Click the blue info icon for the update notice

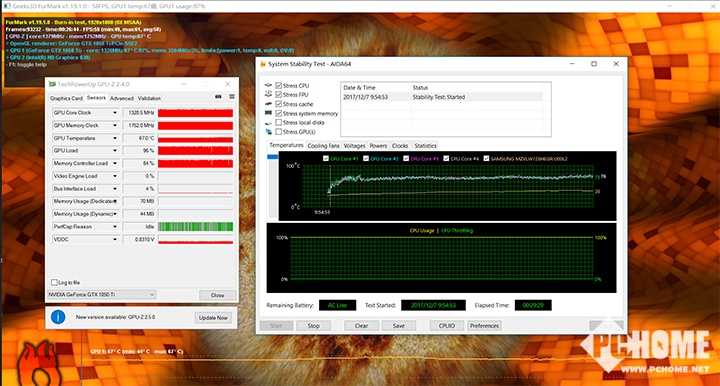[58, 317]
